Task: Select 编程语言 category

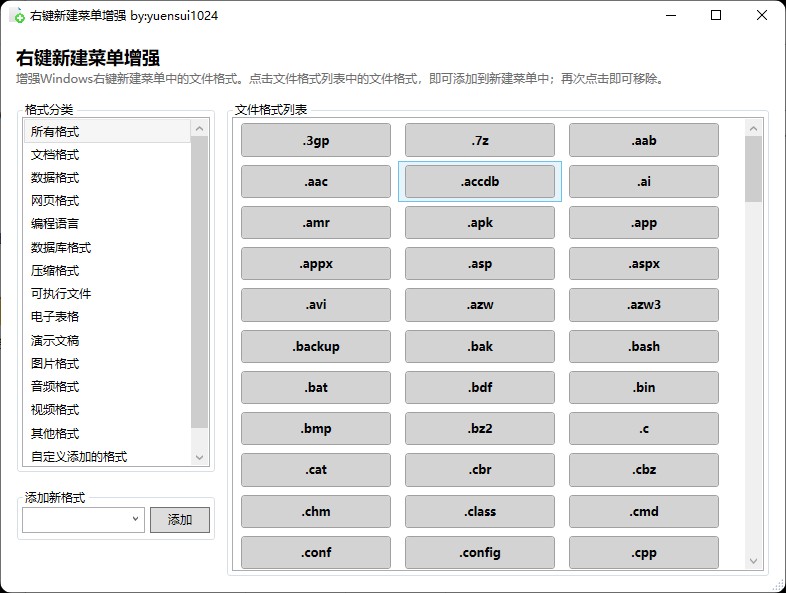Action: [107, 224]
